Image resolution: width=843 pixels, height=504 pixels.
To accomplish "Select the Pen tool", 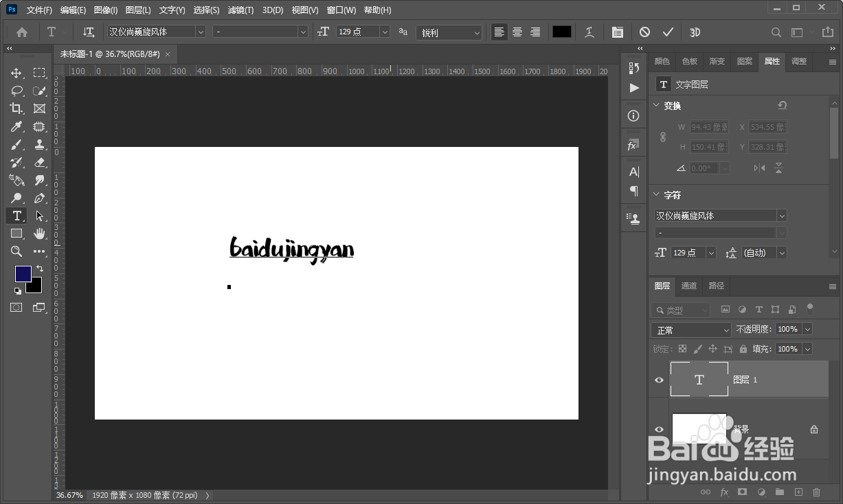I will pyautogui.click(x=39, y=198).
